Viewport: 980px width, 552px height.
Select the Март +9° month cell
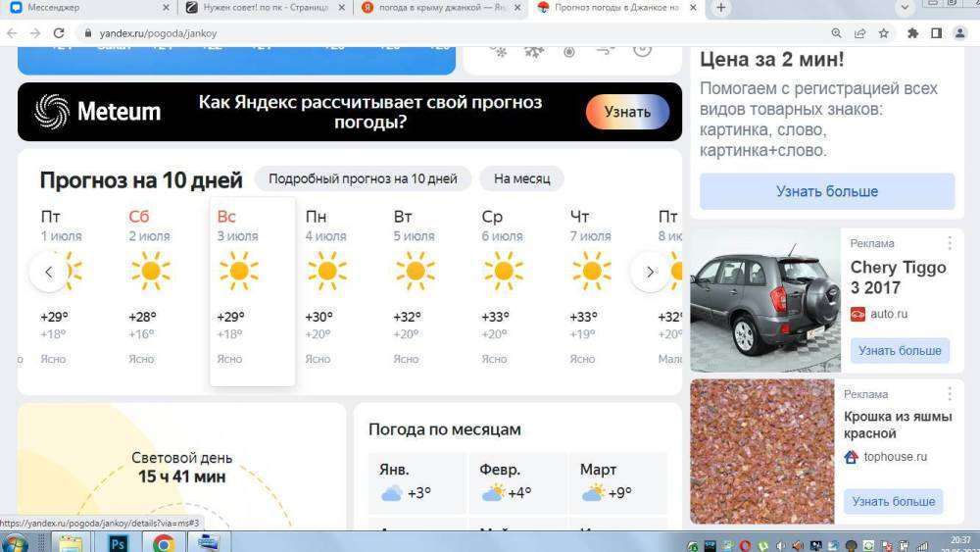pos(618,483)
